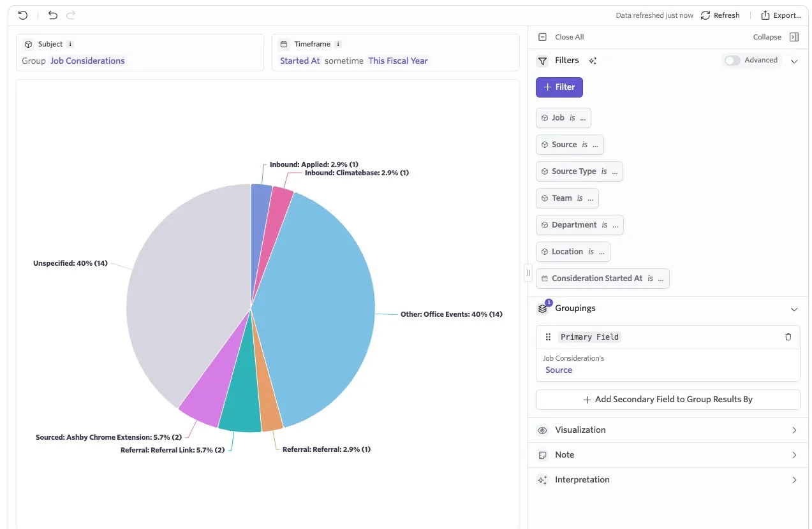
Task: Add a new filter with + Filter
Action: pyautogui.click(x=559, y=87)
